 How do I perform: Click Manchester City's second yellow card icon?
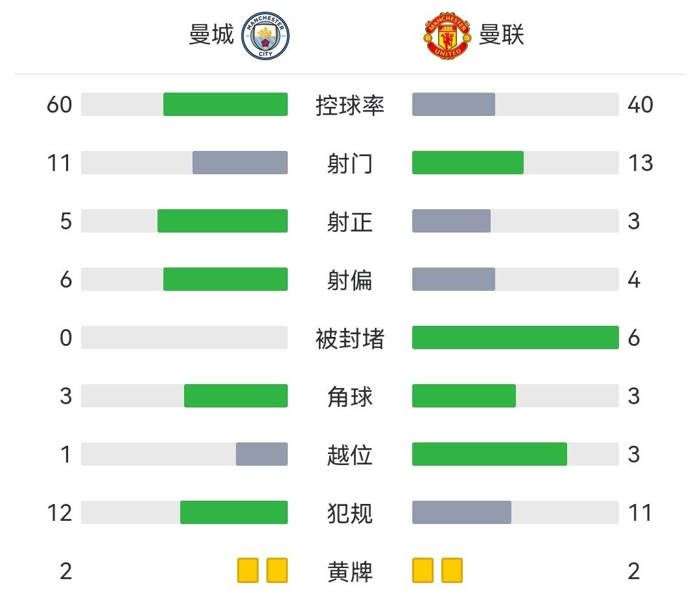point(277,571)
